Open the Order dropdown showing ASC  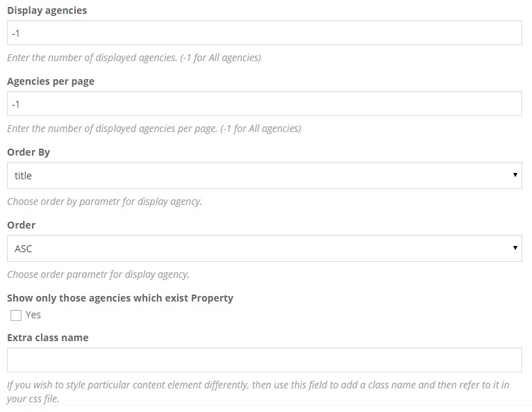point(264,248)
